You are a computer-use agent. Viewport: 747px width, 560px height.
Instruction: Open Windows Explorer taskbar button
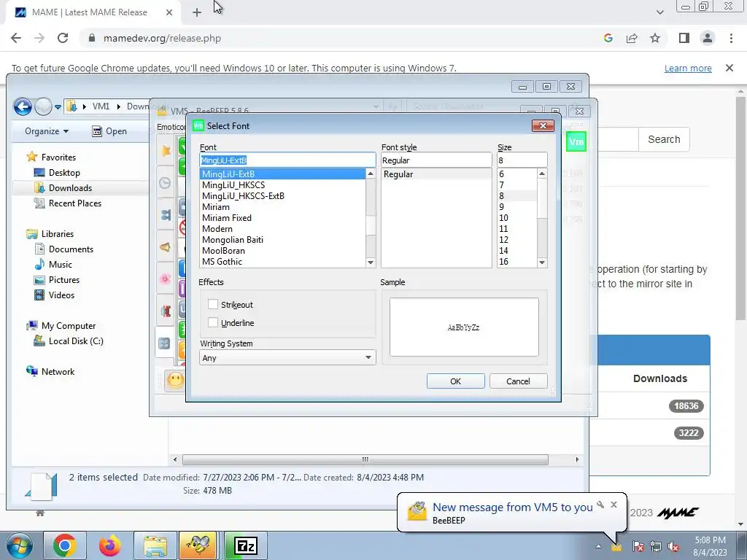coord(155,545)
